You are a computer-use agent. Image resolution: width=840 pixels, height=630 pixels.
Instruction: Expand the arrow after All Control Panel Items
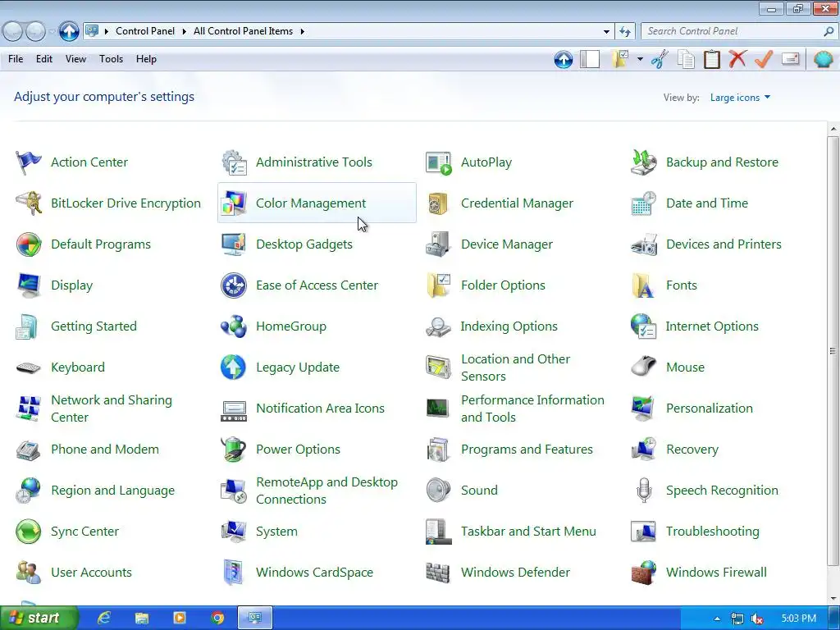point(302,32)
